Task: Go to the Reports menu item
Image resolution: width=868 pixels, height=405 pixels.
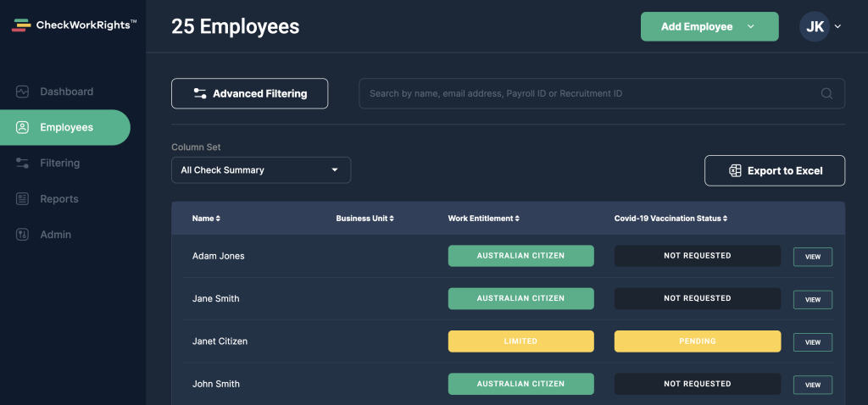Action: pyautogui.click(x=59, y=198)
